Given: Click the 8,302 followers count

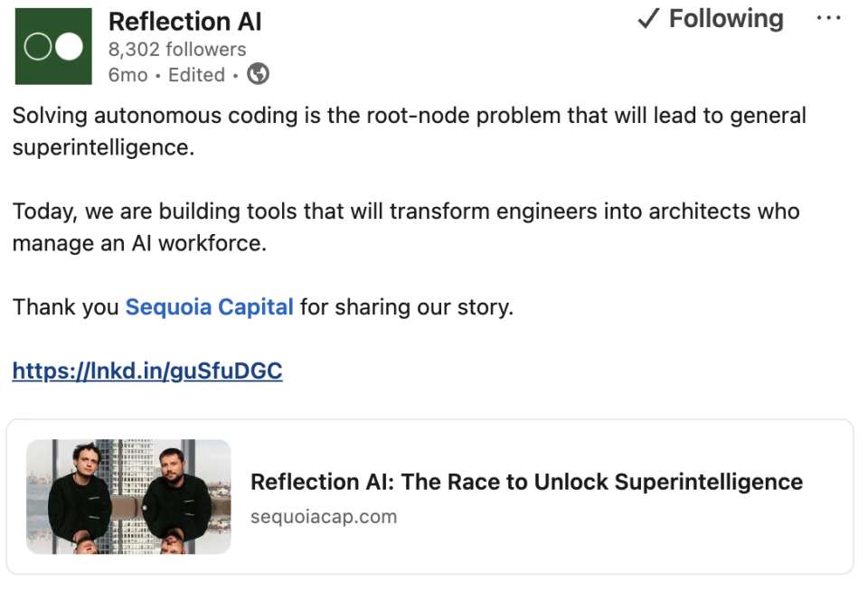Looking at the screenshot, I should click(x=176, y=49).
